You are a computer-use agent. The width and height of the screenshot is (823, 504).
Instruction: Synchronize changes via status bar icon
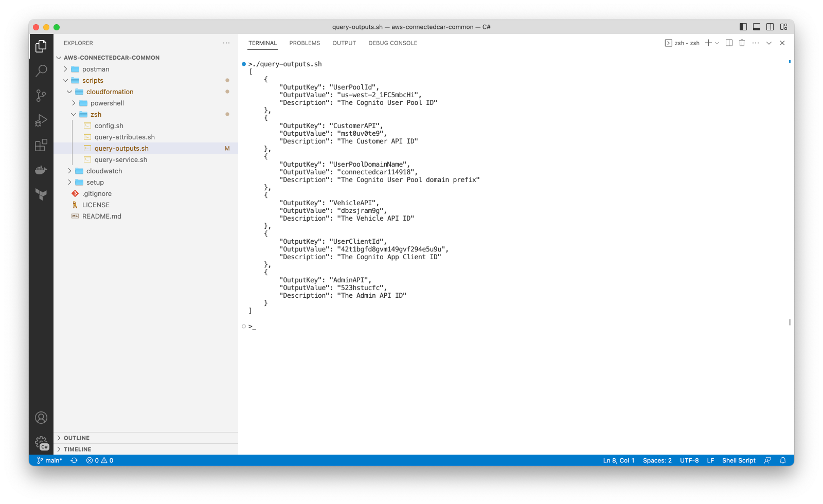(74, 460)
